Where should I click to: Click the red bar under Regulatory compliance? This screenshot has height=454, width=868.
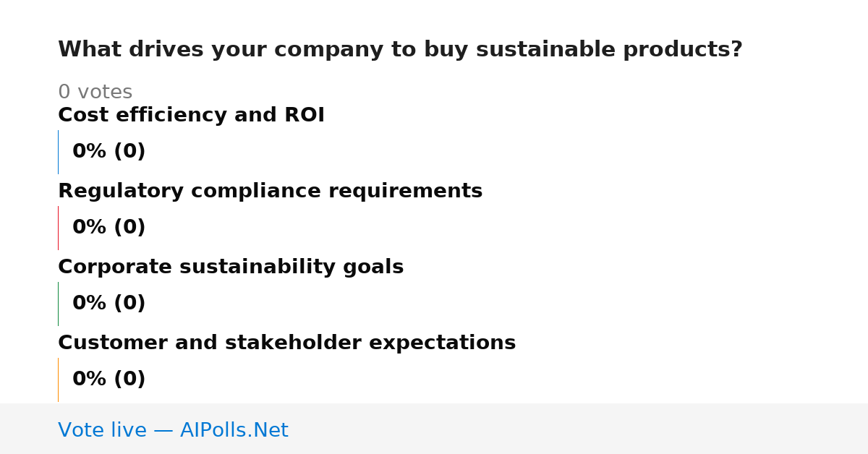pyautogui.click(x=58, y=228)
